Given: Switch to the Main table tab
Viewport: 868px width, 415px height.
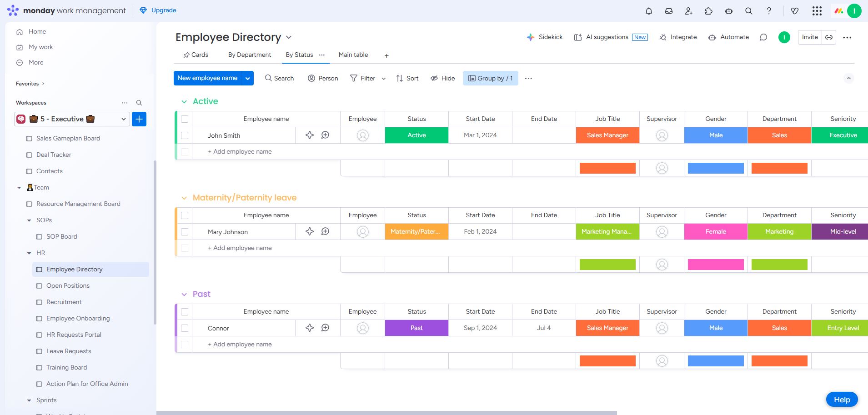Looking at the screenshot, I should pyautogui.click(x=353, y=55).
